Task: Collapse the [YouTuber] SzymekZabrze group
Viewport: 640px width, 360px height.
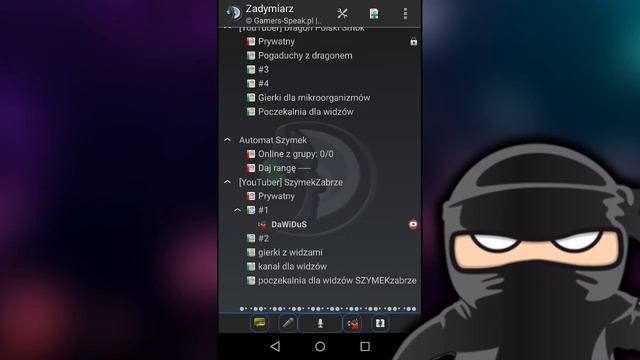Action: tap(228, 182)
